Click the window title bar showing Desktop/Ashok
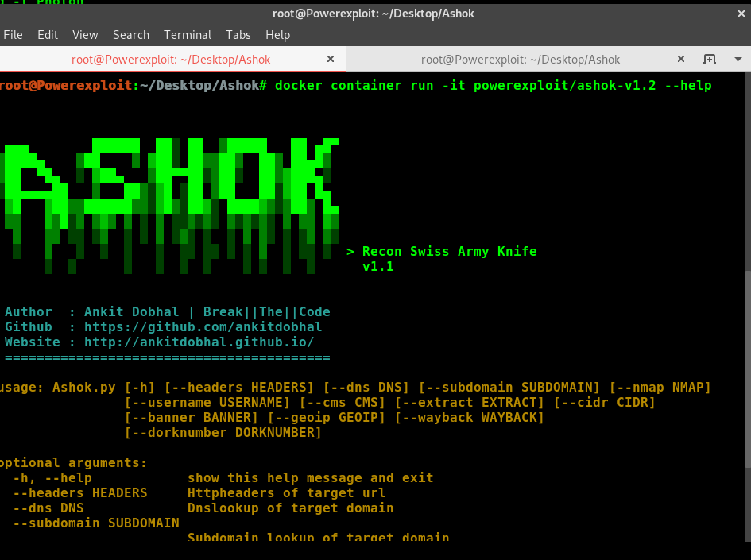 coord(374,13)
